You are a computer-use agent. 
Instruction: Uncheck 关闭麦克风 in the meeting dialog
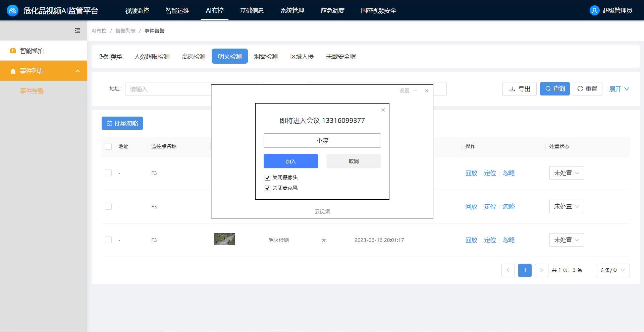pos(267,188)
